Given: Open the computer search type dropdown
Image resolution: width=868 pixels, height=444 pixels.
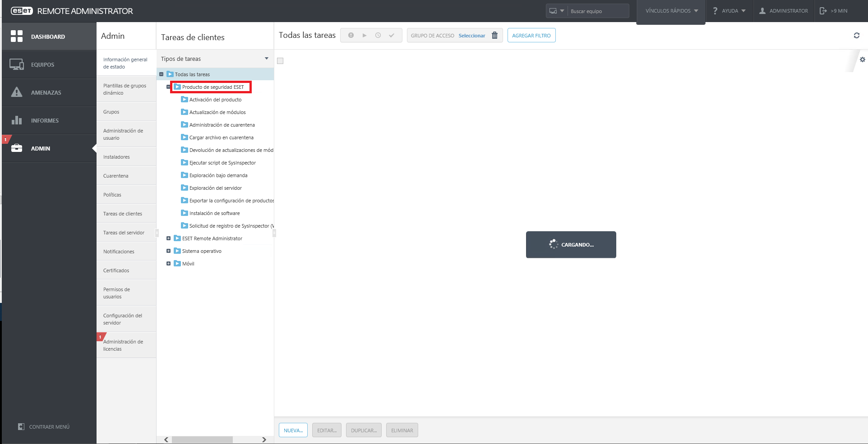Looking at the screenshot, I should tap(557, 11).
